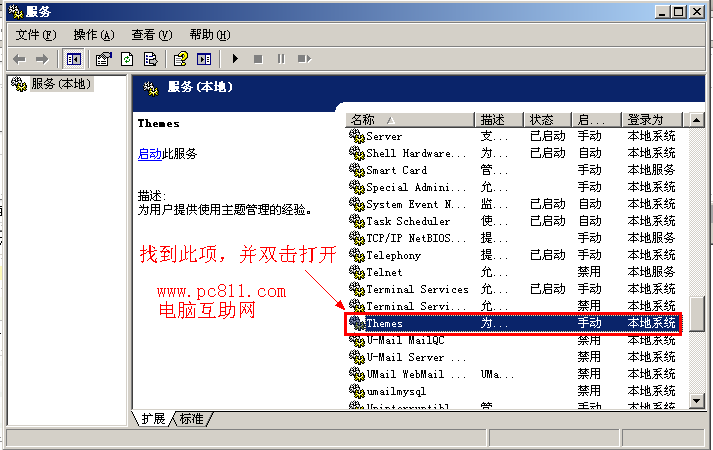Click the gear icon of Special Admini... service
This screenshot has width=713, height=450.
coord(357,187)
